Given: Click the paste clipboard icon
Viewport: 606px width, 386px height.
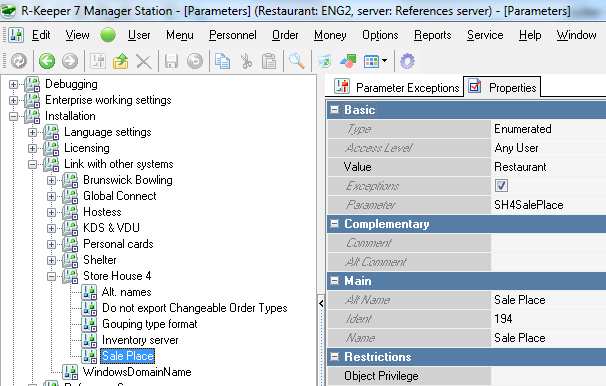Looking at the screenshot, I should pyautogui.click(x=269, y=61).
